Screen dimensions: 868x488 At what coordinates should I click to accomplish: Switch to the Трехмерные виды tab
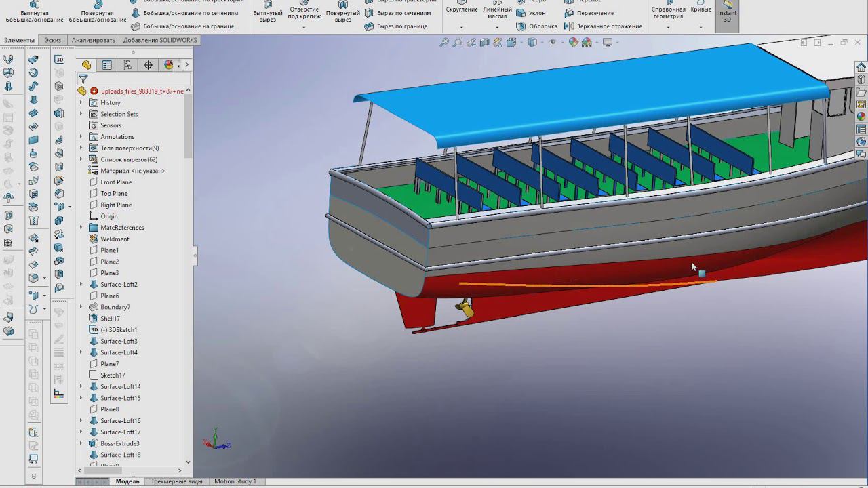point(176,481)
